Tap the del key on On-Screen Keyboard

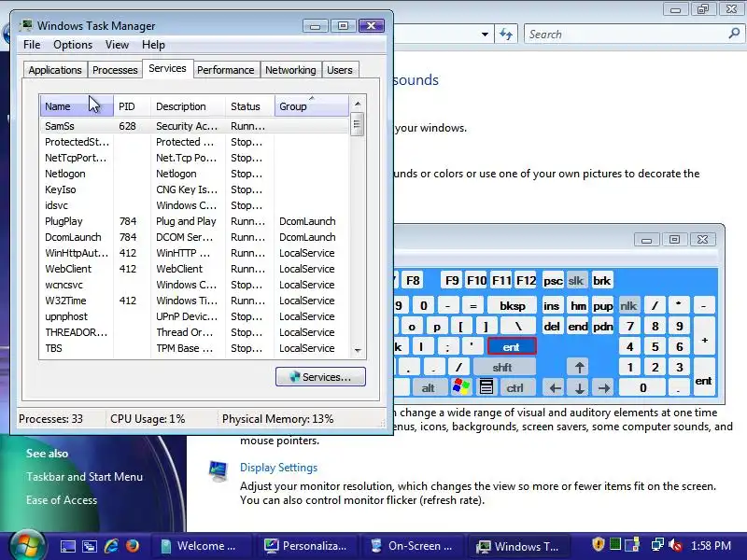[552, 327]
